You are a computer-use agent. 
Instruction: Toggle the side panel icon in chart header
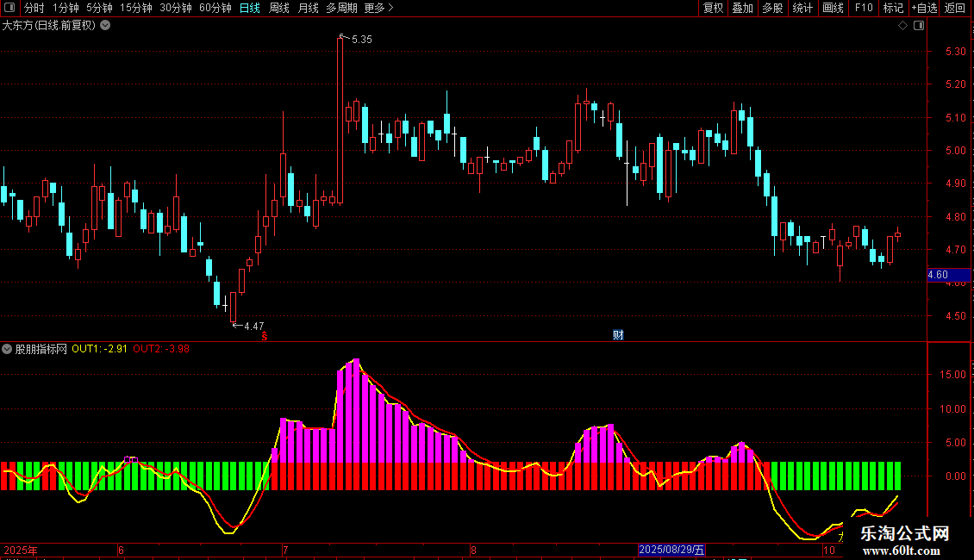pos(919,26)
